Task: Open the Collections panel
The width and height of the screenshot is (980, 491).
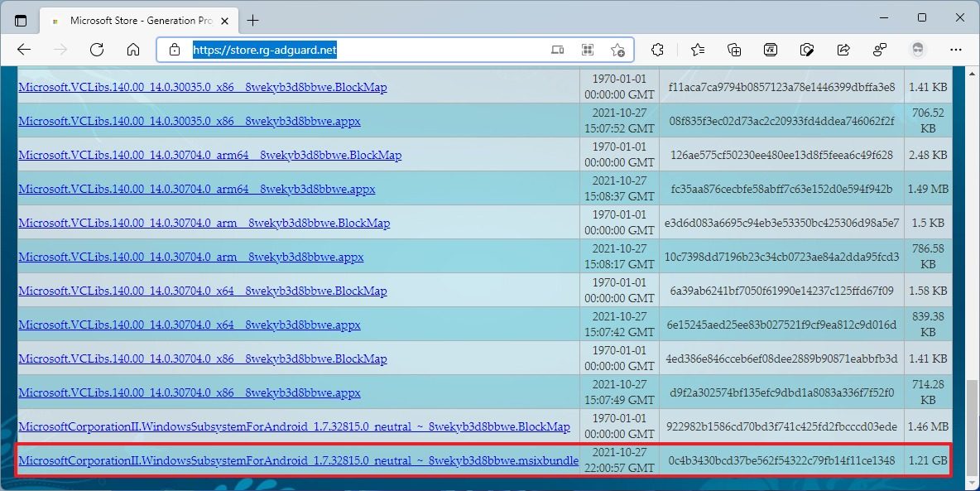Action: point(734,50)
